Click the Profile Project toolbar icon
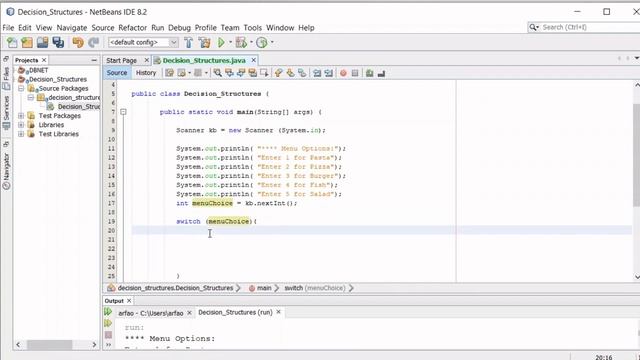Screen dimensions: 640x360 [x=262, y=42]
